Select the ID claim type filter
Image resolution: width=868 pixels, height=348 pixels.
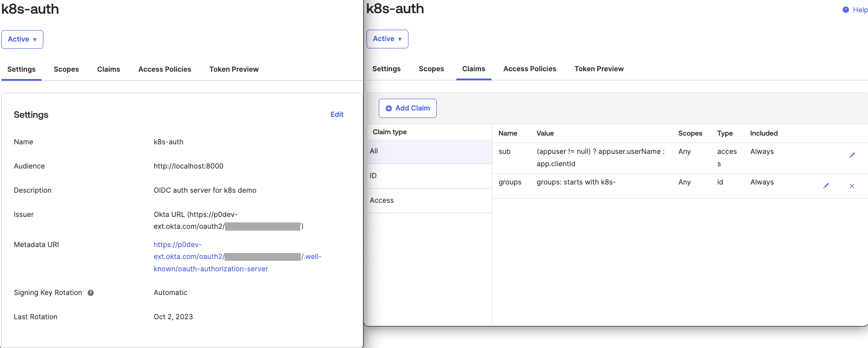(x=429, y=176)
